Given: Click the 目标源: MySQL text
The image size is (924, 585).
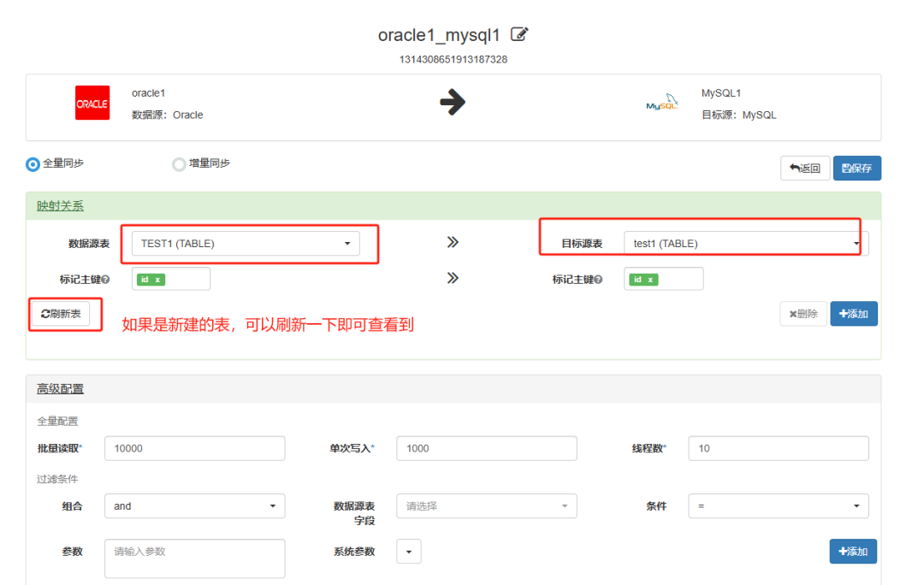Looking at the screenshot, I should (x=739, y=115).
